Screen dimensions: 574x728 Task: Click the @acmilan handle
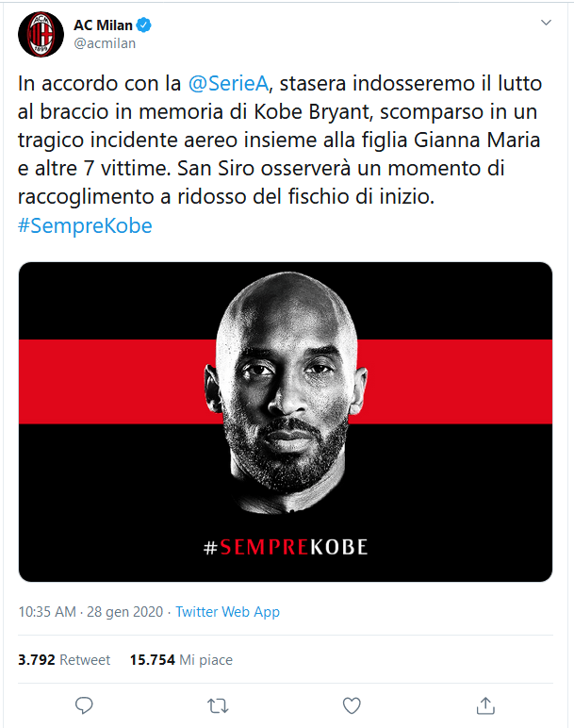(104, 42)
